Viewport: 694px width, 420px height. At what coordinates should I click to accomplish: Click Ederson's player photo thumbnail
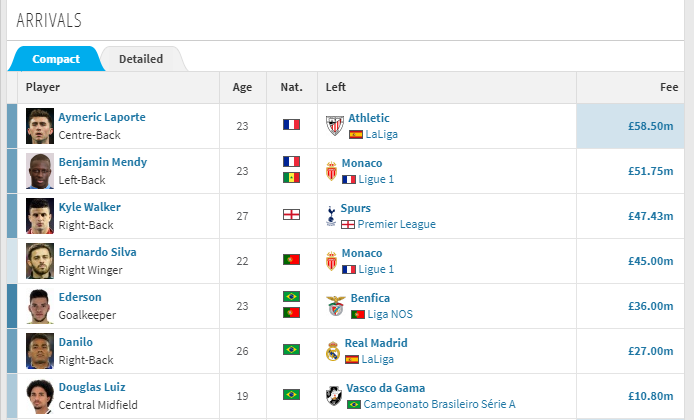coord(40,306)
